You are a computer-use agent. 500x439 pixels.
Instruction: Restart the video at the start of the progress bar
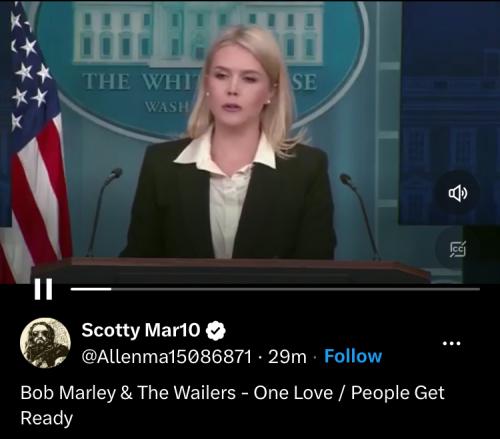tap(72, 289)
